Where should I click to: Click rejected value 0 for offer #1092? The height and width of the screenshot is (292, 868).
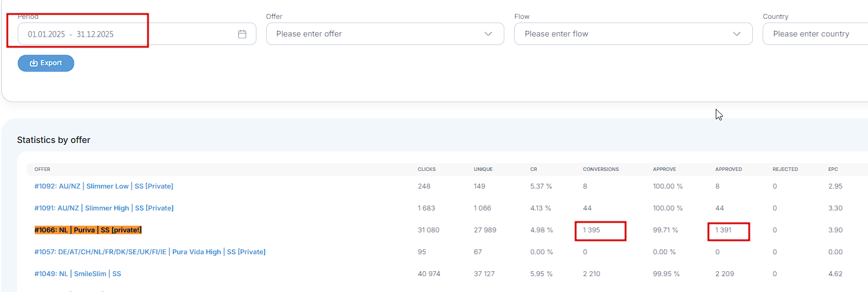click(775, 186)
